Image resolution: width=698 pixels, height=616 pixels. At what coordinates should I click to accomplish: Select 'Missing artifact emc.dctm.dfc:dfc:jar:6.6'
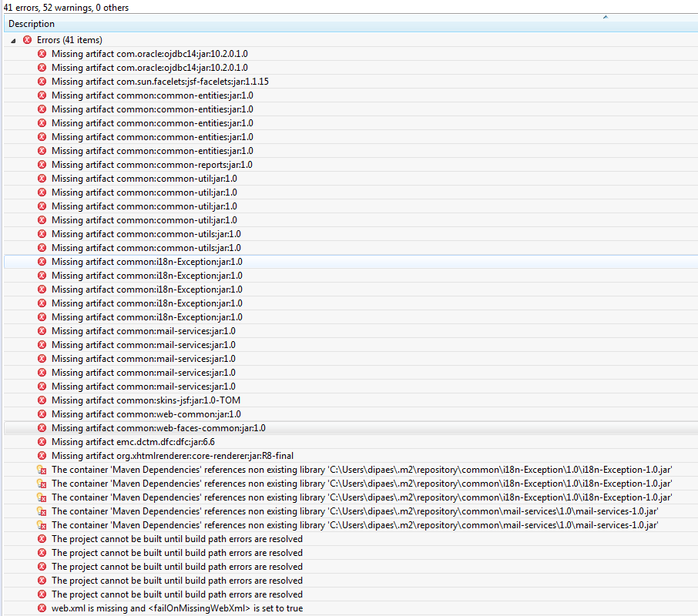pyautogui.click(x=133, y=442)
